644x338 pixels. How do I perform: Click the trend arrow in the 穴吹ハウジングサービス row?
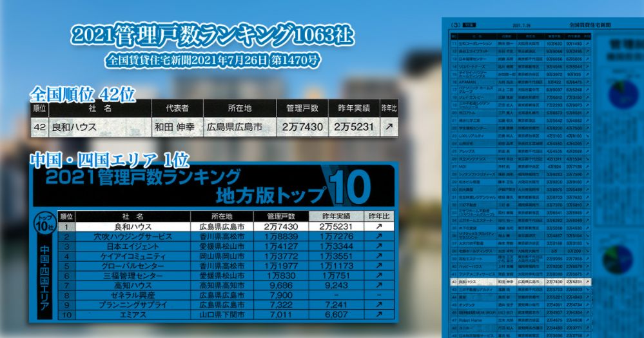[379, 237]
